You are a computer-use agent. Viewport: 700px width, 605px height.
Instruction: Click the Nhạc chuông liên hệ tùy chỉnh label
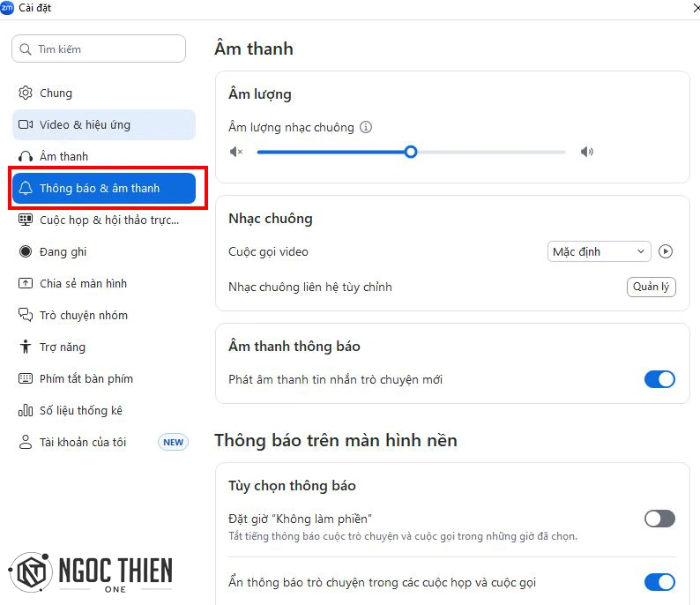(x=309, y=287)
